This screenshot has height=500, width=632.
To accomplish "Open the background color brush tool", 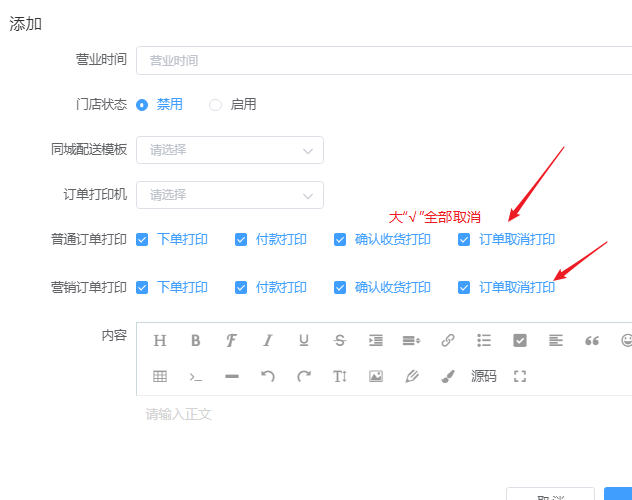I will (448, 377).
